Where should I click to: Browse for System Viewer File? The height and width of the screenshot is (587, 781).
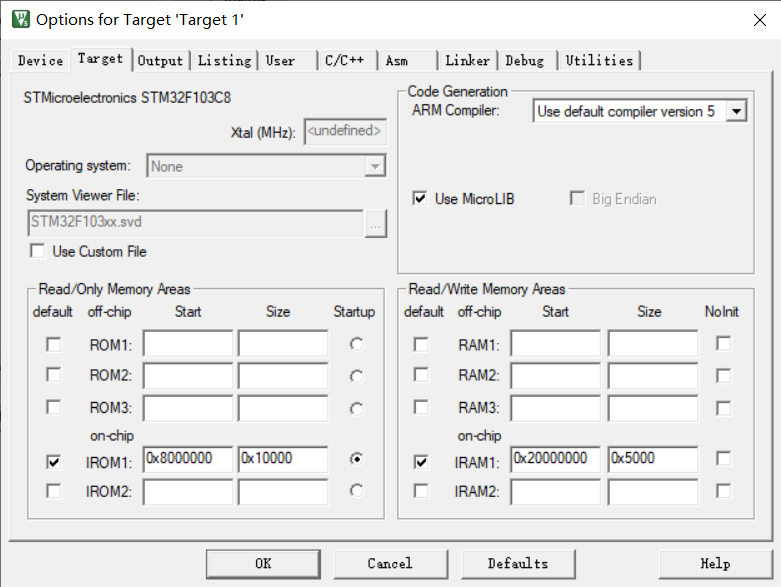tap(376, 224)
